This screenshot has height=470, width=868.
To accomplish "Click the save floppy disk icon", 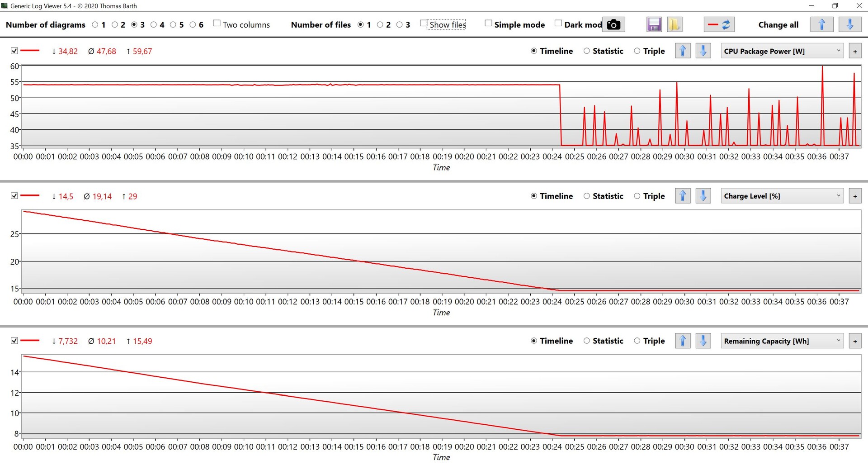I will pos(654,24).
